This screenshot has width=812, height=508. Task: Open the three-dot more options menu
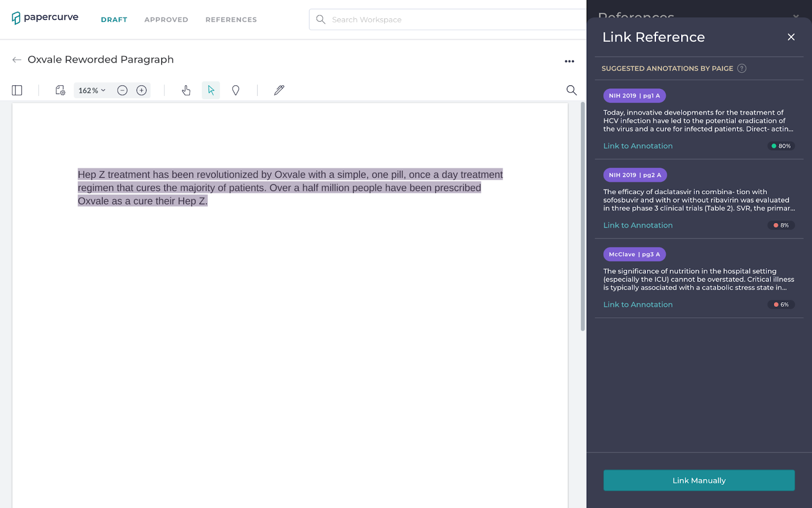[x=569, y=61]
